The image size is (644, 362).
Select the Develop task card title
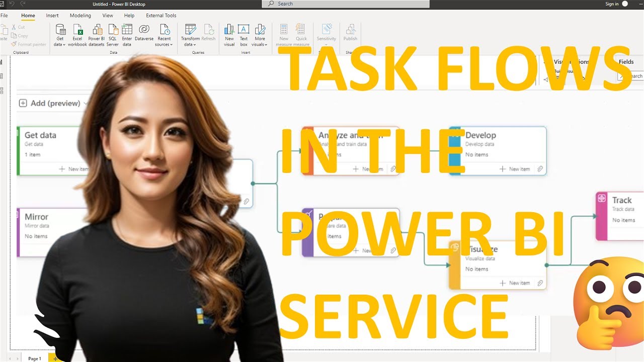click(480, 135)
